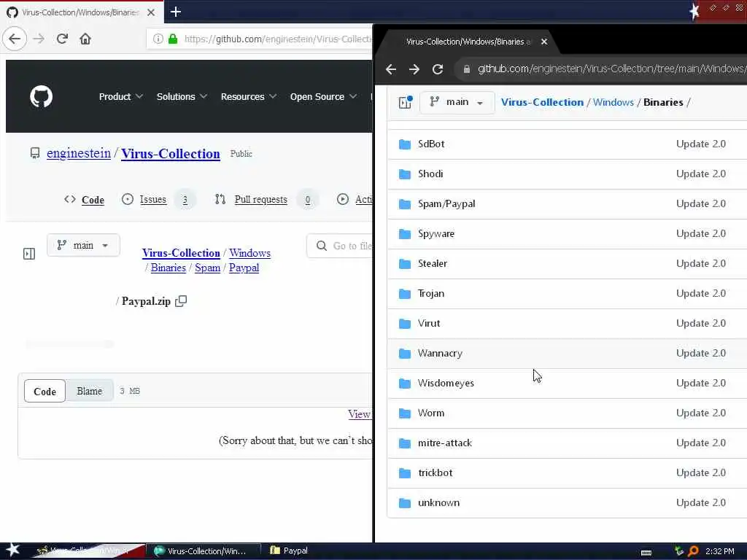Open Shodi folder

point(430,174)
